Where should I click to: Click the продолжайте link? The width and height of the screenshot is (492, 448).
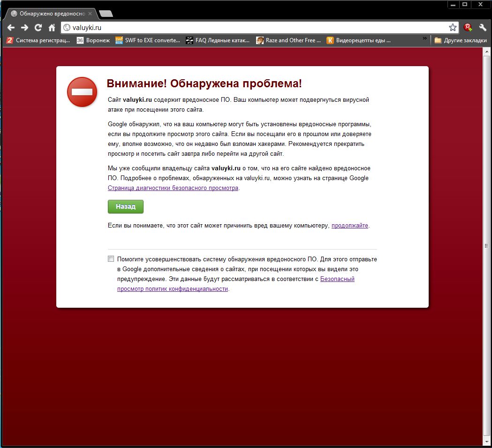click(350, 226)
